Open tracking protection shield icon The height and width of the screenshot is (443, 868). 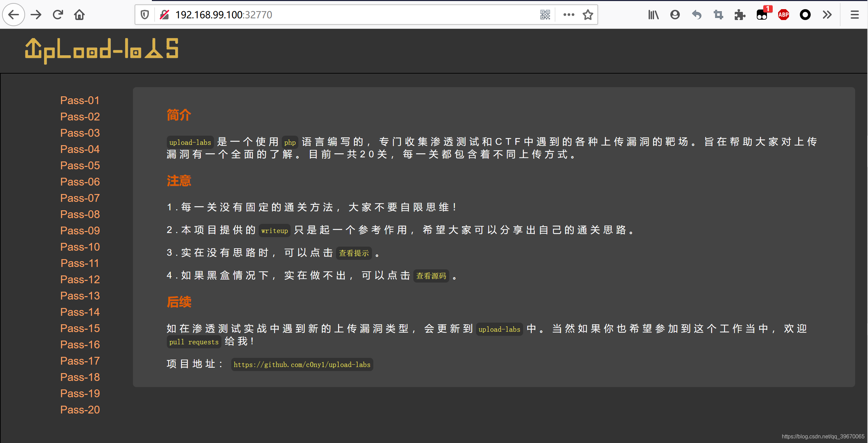[x=145, y=15]
